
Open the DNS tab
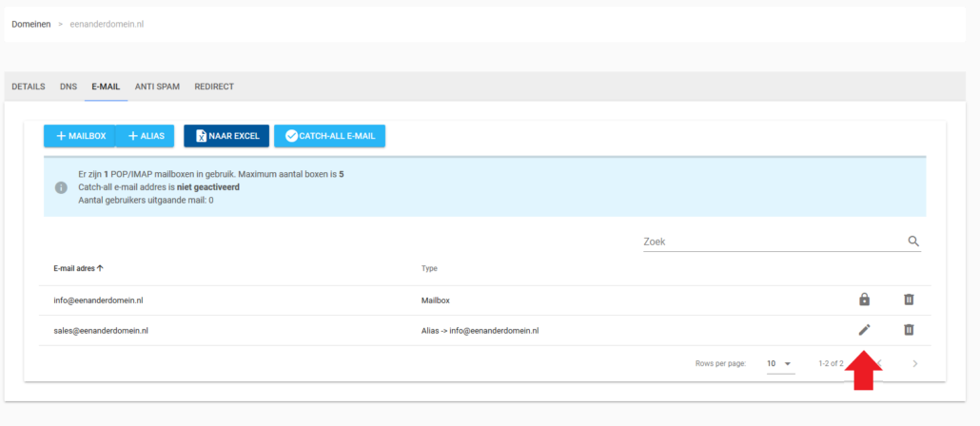(x=69, y=87)
